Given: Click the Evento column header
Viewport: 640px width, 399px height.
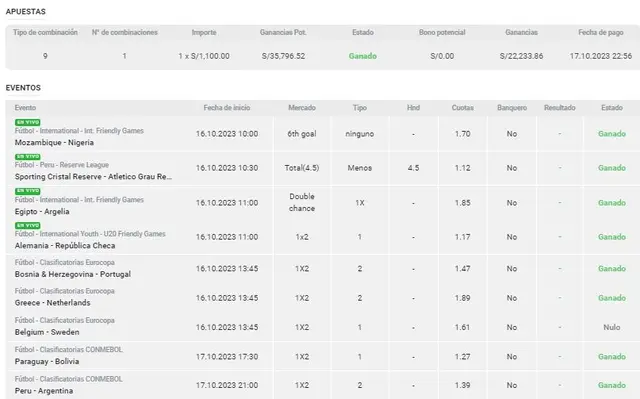Looking at the screenshot, I should point(25,108).
